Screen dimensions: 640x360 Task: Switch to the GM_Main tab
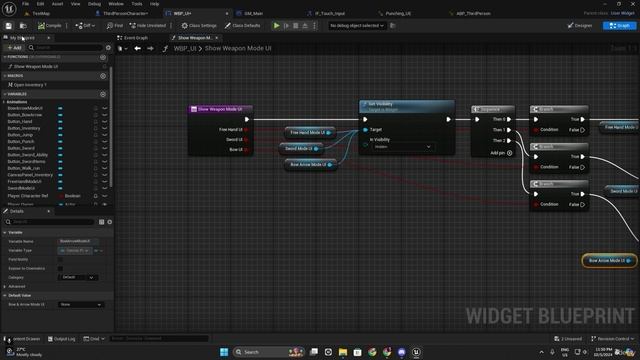coord(253,13)
